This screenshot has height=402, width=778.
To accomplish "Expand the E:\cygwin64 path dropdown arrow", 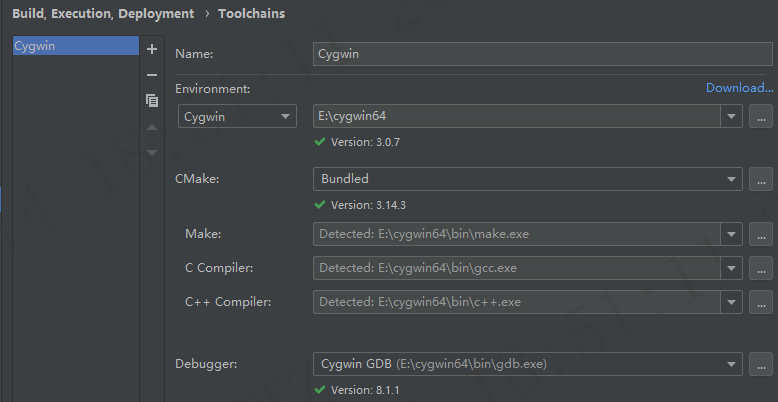I will coord(731,117).
